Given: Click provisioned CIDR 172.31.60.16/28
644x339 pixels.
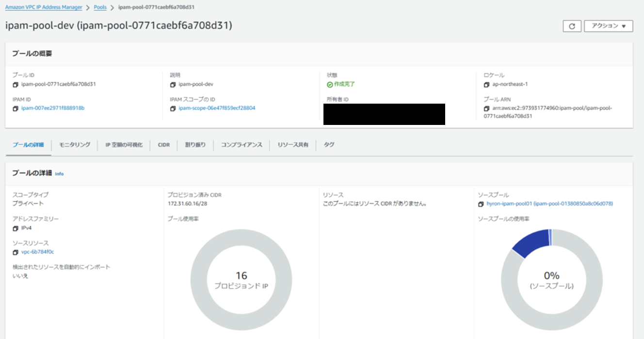Looking at the screenshot, I should pos(188,204).
